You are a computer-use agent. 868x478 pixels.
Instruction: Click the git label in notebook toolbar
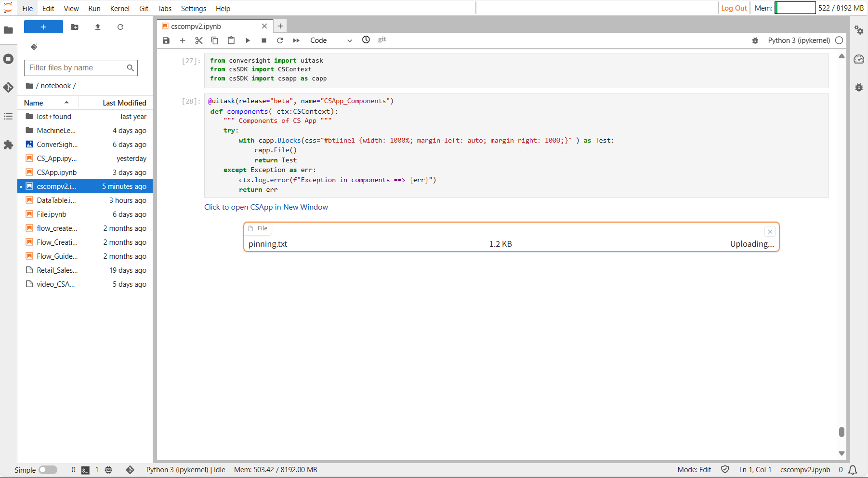tap(382, 40)
